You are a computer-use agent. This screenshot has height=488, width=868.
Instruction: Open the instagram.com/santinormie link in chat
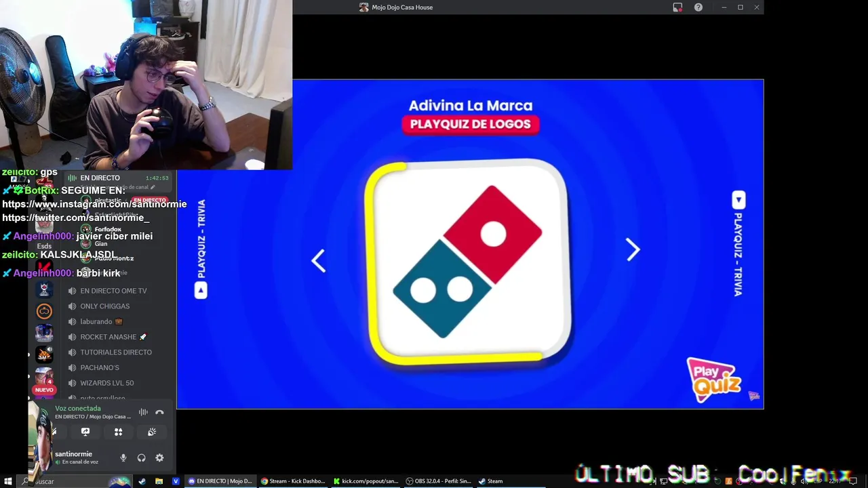94,204
